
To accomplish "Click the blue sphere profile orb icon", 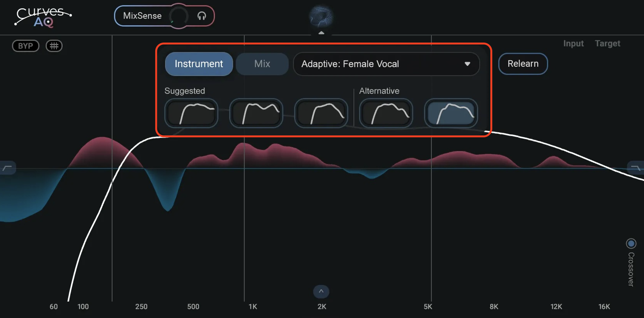I will click(x=321, y=16).
